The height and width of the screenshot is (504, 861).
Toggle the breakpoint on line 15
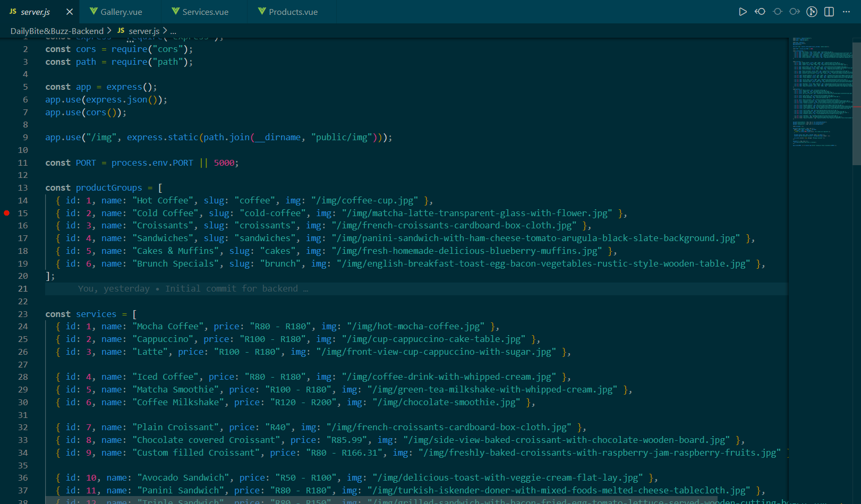[x=7, y=213]
